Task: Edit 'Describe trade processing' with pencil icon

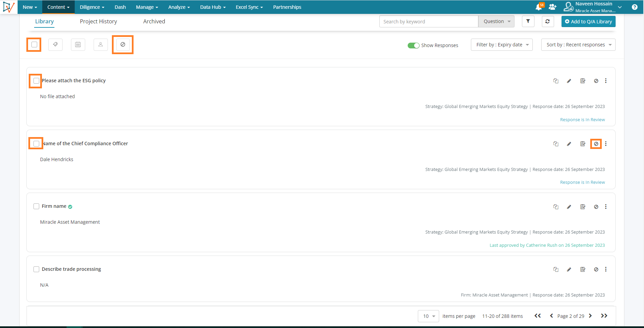Action: coord(569,269)
